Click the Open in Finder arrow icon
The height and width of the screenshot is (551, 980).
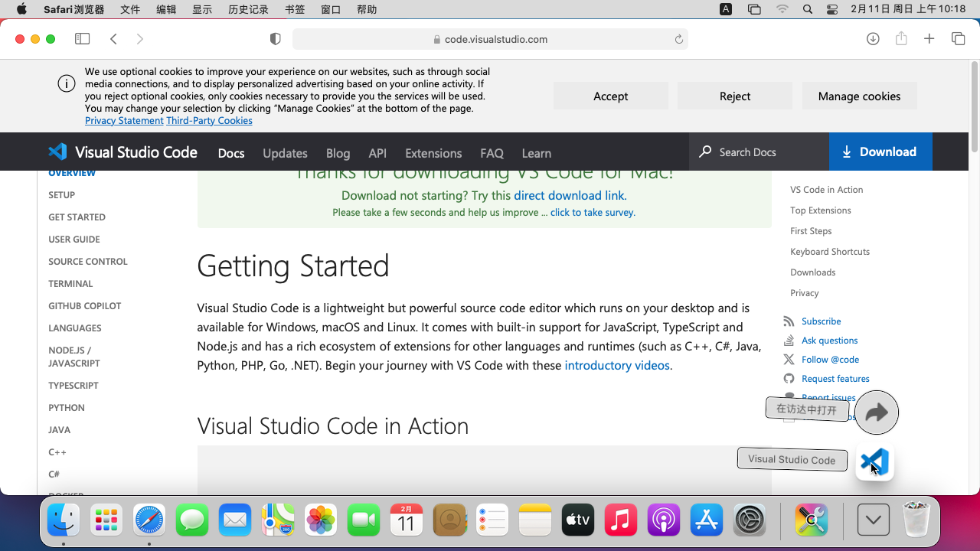pyautogui.click(x=877, y=412)
